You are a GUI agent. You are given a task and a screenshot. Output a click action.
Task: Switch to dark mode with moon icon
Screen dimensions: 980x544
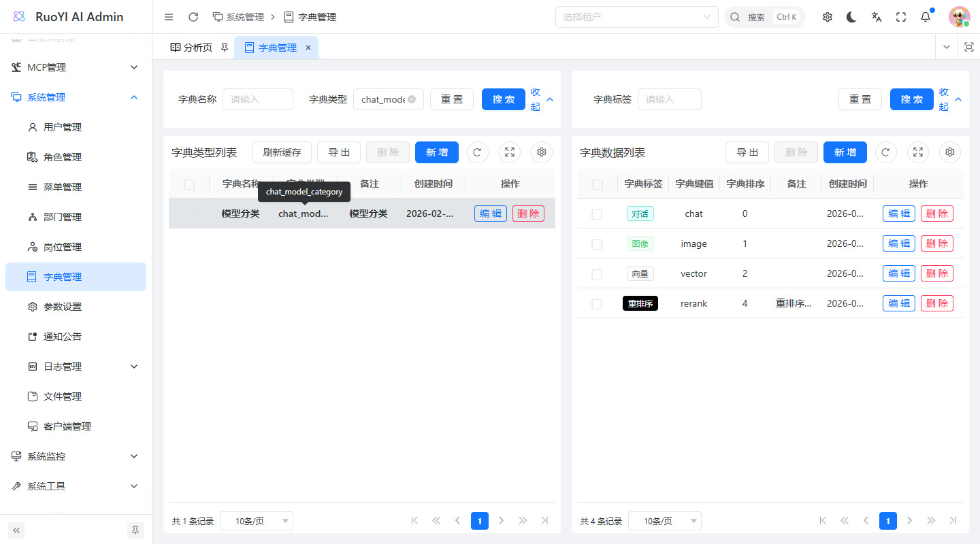[852, 17]
